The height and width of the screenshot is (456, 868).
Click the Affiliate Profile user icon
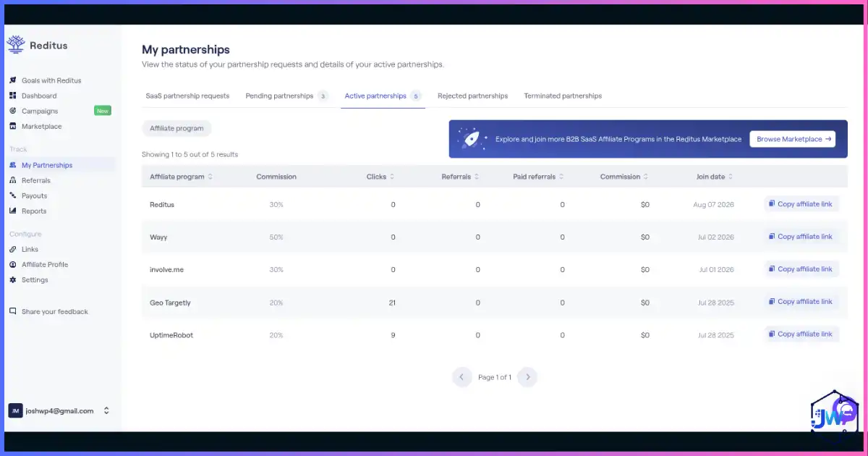pos(13,264)
